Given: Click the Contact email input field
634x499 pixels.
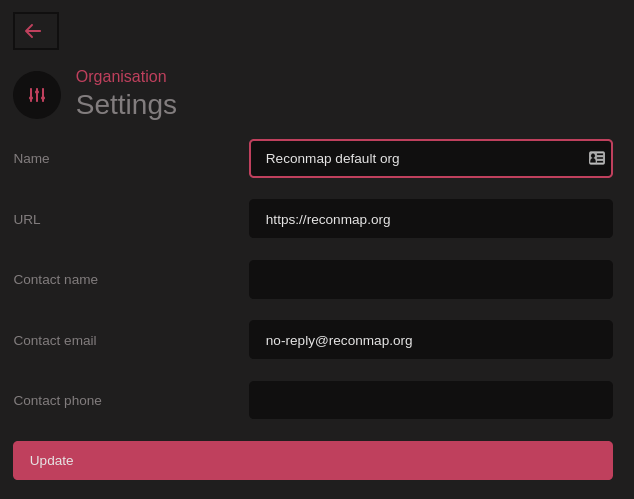Looking at the screenshot, I should [431, 340].
